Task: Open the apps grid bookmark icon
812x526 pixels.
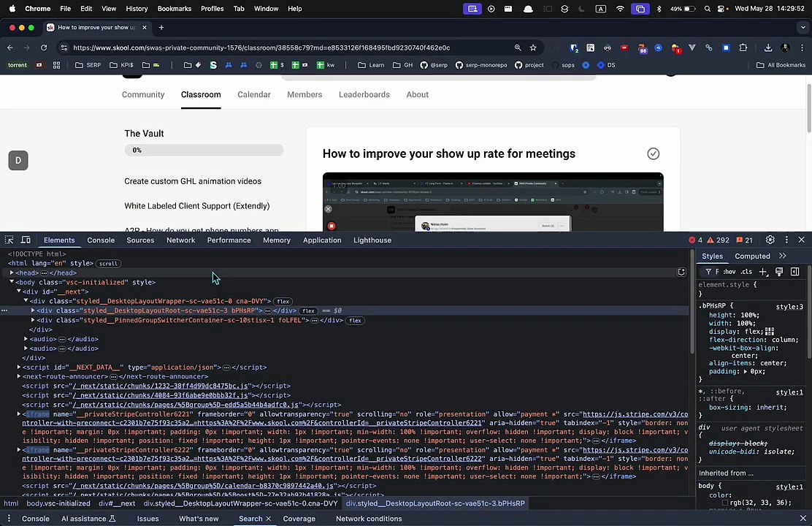Action: [56, 65]
